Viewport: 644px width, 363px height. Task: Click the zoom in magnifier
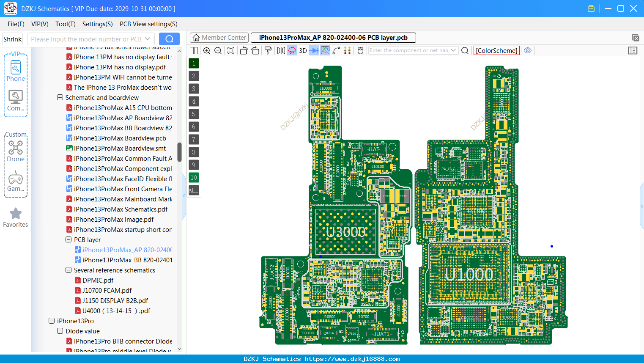click(207, 50)
